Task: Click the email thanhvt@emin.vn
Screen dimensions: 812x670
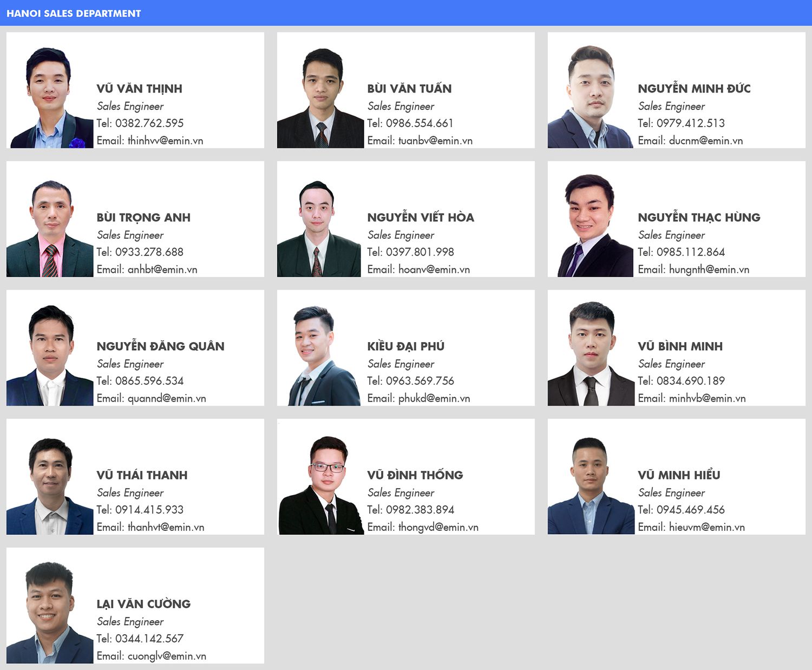Action: pyautogui.click(x=166, y=527)
